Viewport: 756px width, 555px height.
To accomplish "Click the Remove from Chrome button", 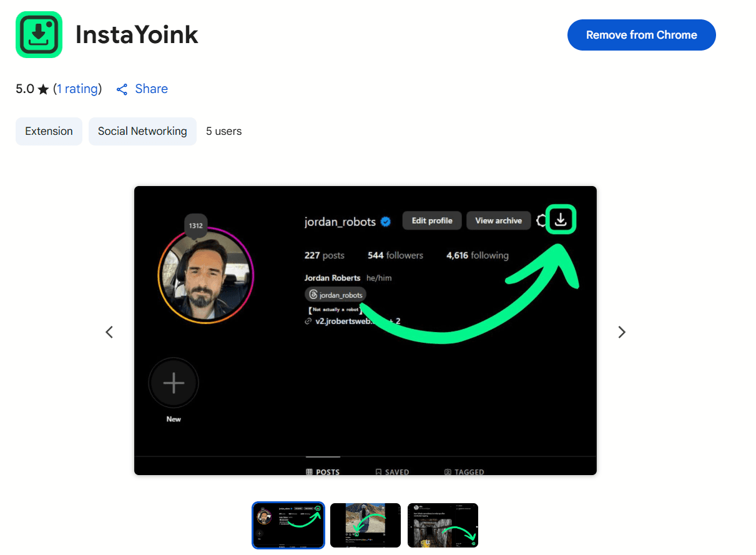I will 641,35.
